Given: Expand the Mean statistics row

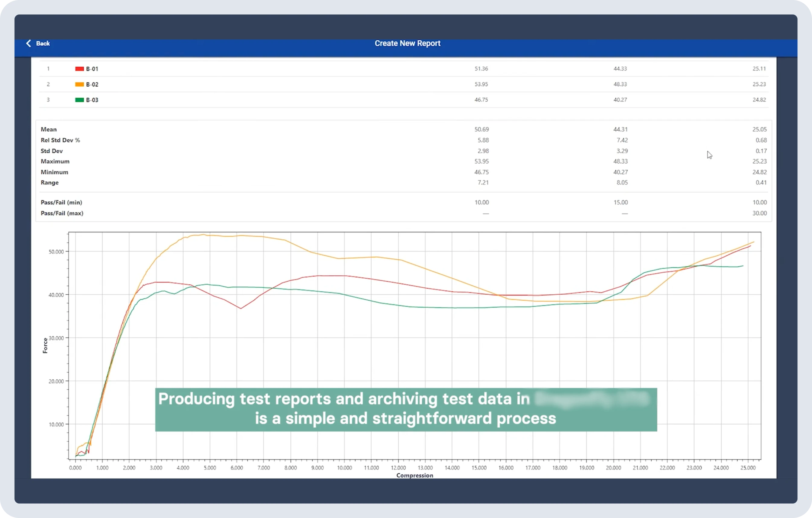Looking at the screenshot, I should pyautogui.click(x=49, y=129).
